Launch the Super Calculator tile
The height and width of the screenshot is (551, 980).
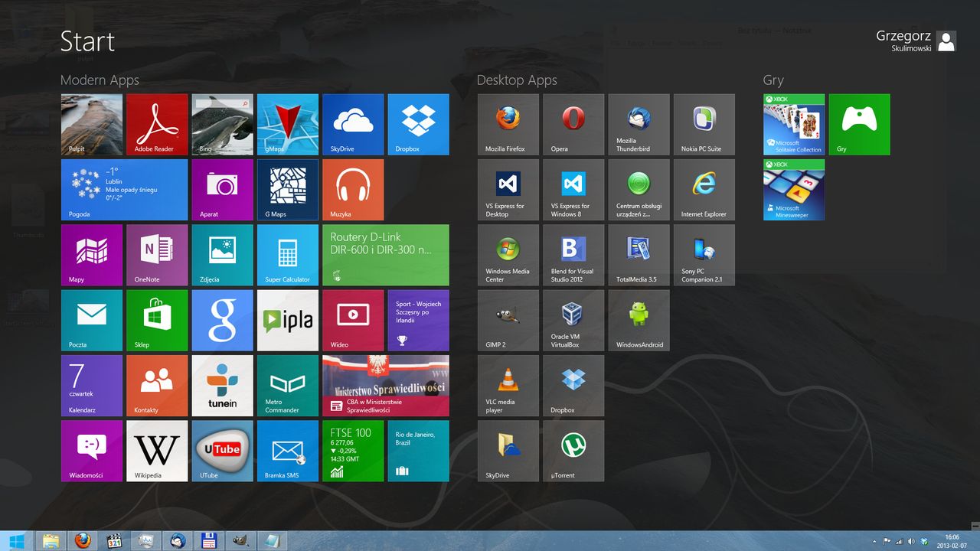288,255
